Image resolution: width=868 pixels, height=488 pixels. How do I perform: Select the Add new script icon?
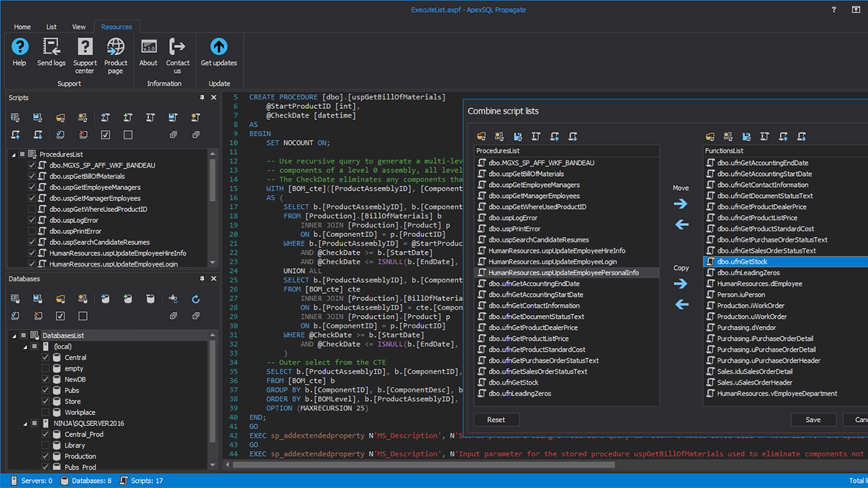(x=127, y=117)
